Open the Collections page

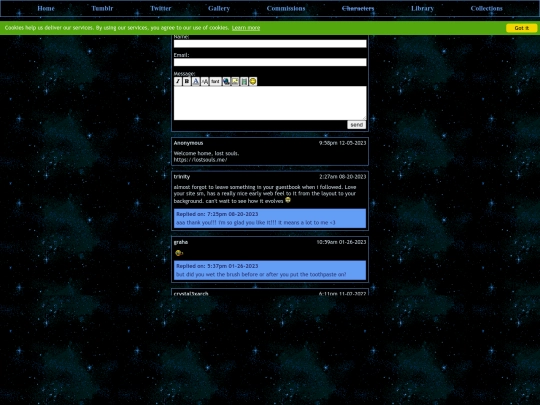point(486,8)
